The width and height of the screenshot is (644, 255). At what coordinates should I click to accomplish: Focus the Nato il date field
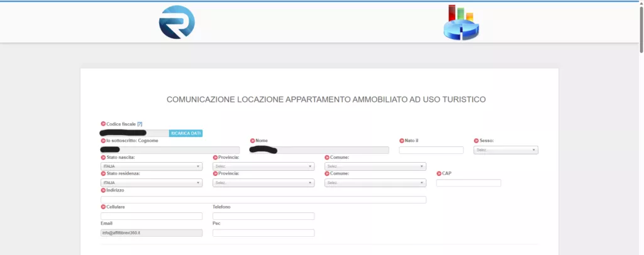[x=431, y=150]
